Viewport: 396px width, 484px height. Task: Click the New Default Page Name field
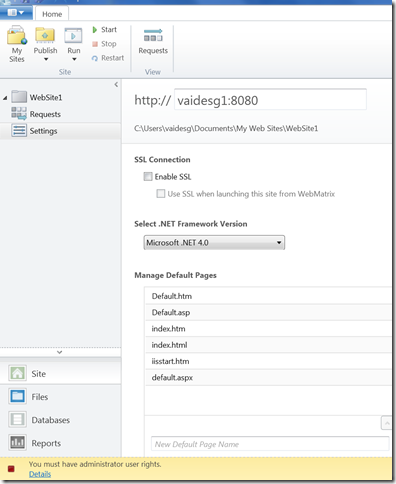coord(270,444)
